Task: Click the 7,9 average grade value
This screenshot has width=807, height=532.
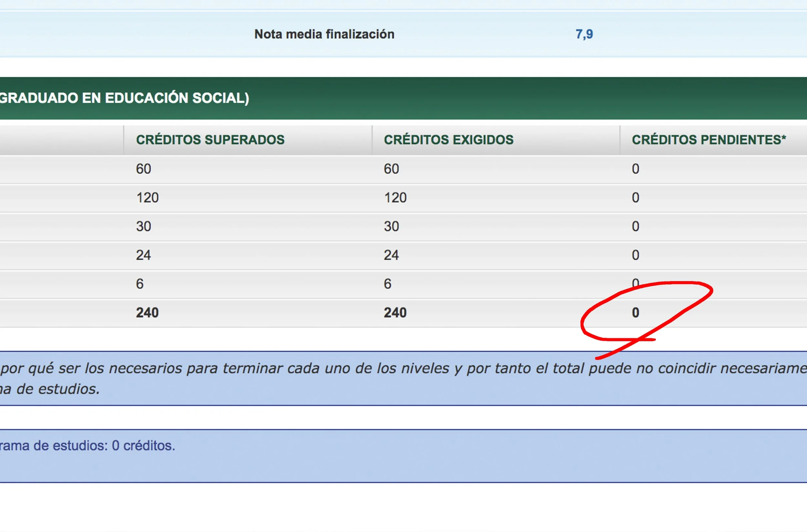Action: coord(584,34)
